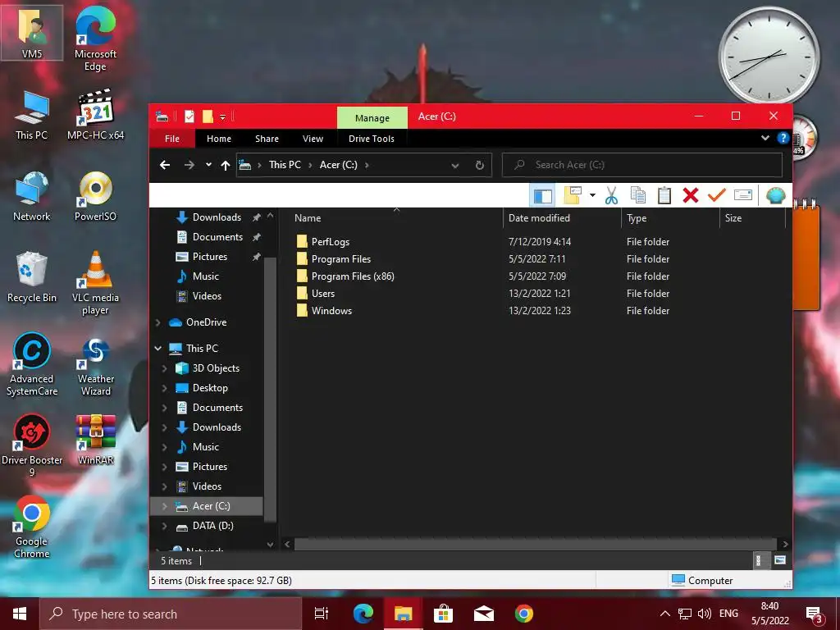Viewport: 840px width, 630px height.
Task: Expand the 3D Objects node
Action: 164,368
